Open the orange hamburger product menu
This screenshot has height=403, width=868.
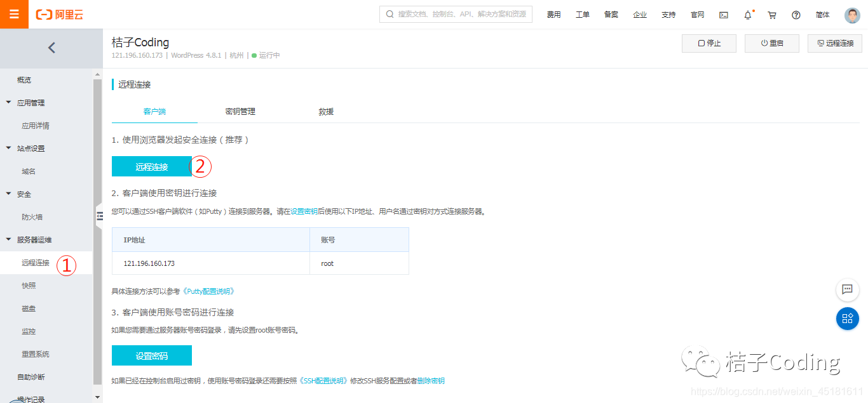click(14, 14)
